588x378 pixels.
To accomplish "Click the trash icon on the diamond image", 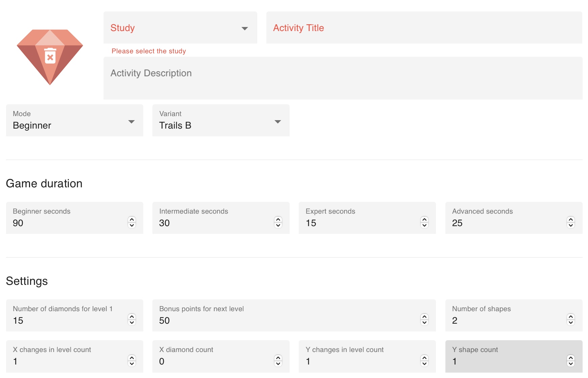I will (x=50, y=56).
